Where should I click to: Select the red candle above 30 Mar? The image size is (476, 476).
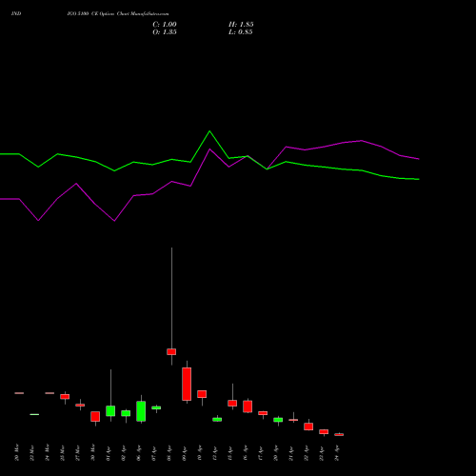click(x=95, y=416)
